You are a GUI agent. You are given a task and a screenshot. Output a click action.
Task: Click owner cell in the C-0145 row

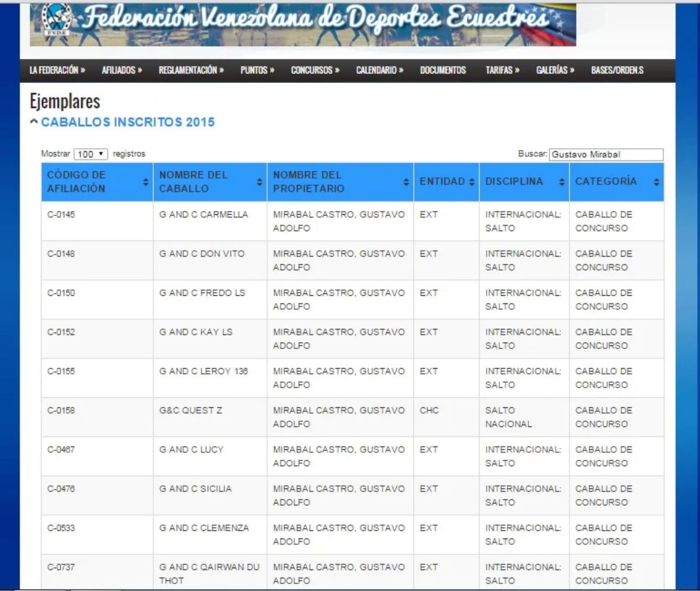point(339,221)
